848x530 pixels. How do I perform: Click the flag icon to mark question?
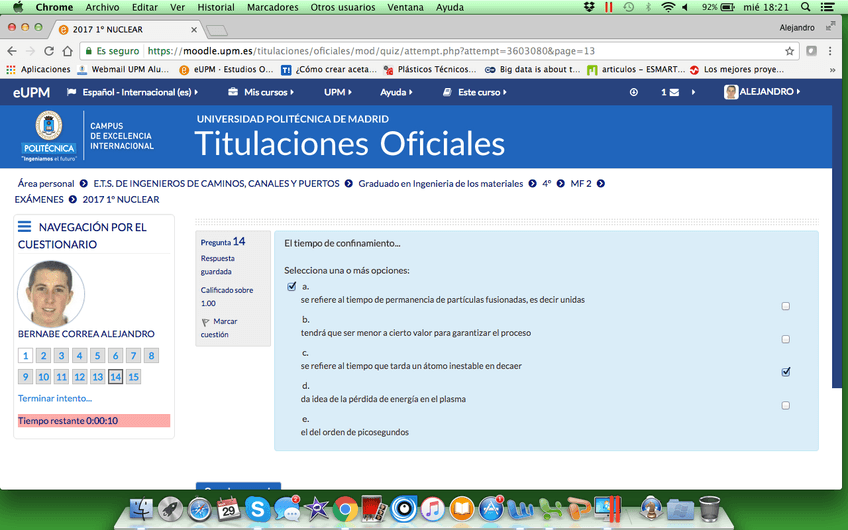[x=206, y=322]
